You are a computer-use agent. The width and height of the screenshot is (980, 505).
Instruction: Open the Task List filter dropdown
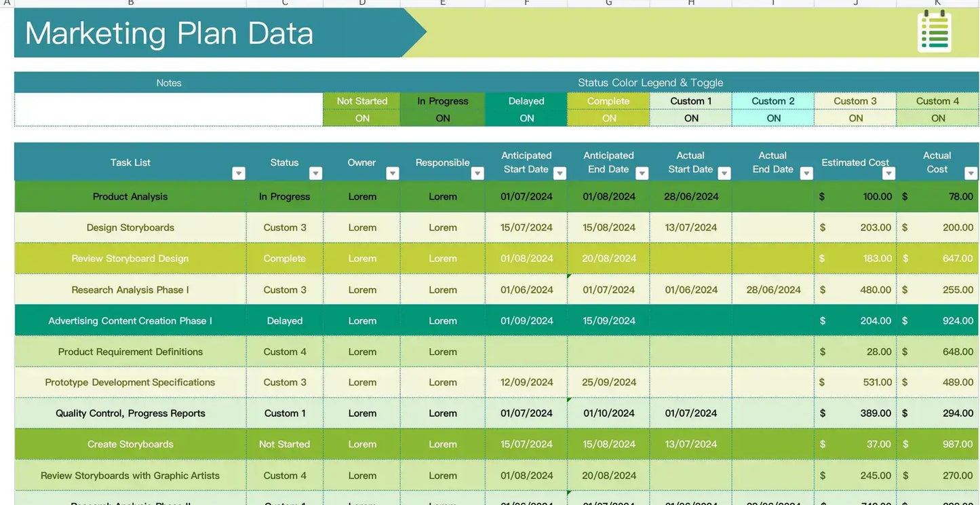coord(238,174)
